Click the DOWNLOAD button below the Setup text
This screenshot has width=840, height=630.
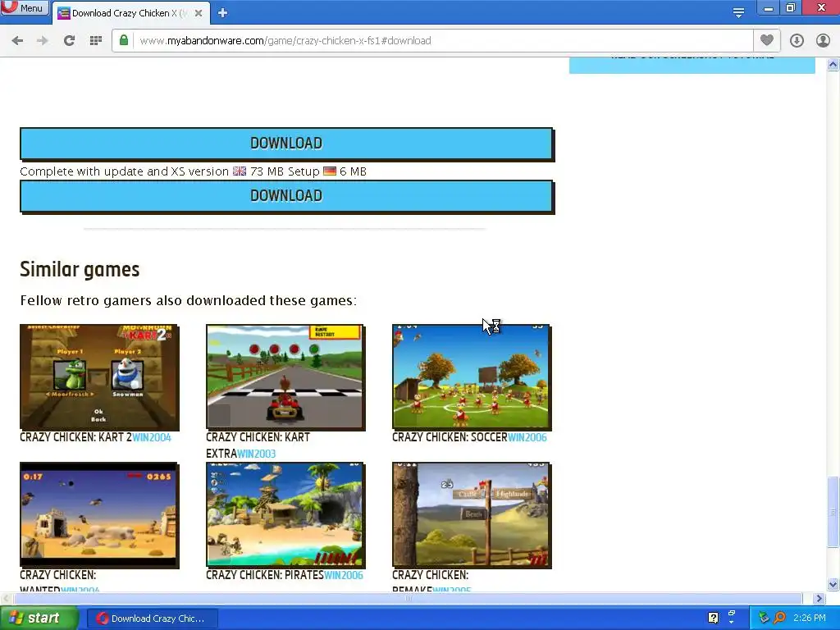point(286,196)
